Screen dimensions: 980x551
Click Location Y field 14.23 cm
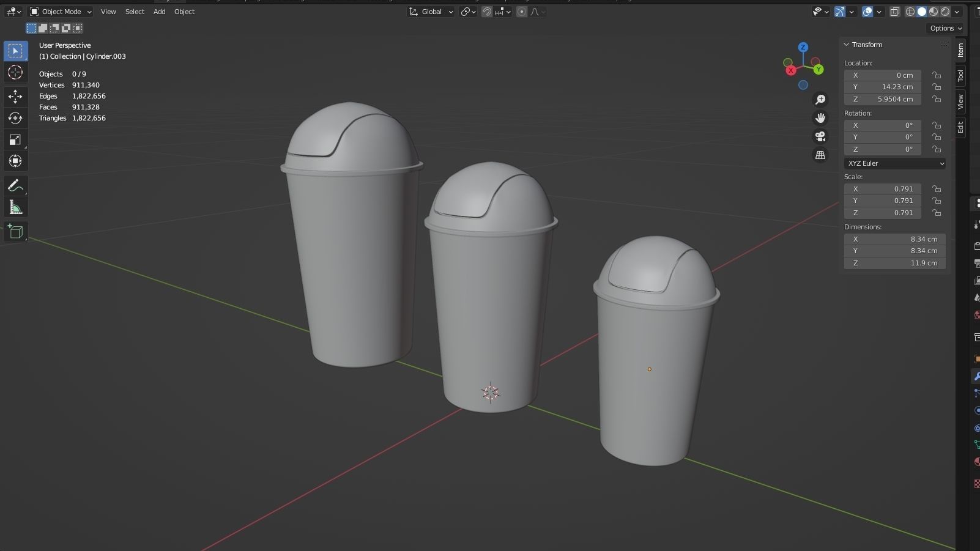[x=883, y=87]
